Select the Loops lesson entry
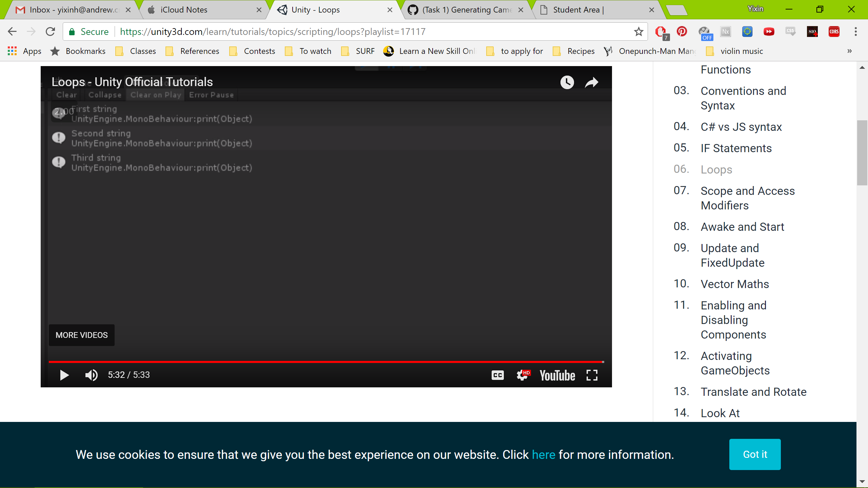Image resolution: width=868 pixels, height=488 pixels. [716, 170]
